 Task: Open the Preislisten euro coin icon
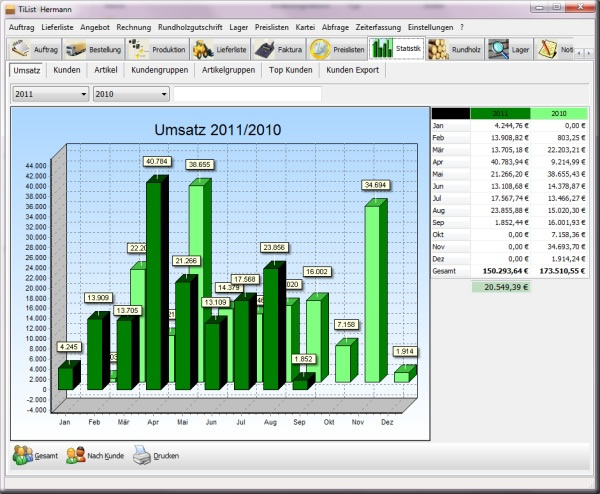point(320,49)
